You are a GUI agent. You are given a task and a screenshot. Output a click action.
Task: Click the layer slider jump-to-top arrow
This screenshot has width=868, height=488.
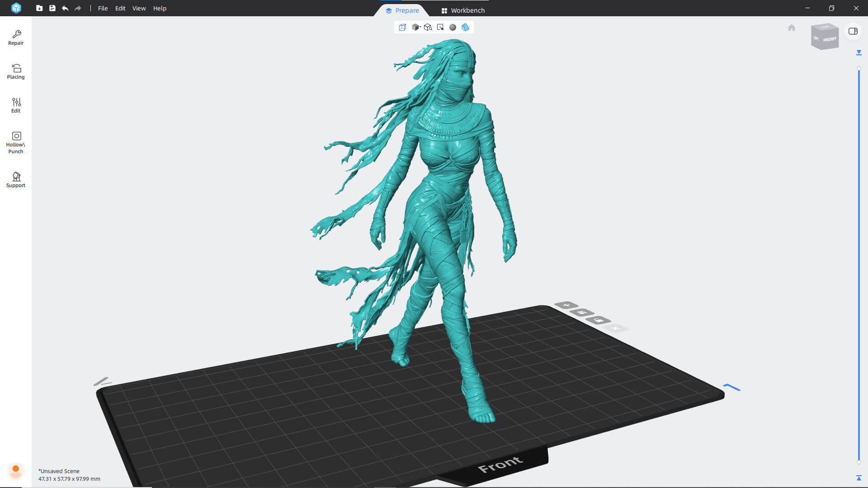tap(859, 53)
